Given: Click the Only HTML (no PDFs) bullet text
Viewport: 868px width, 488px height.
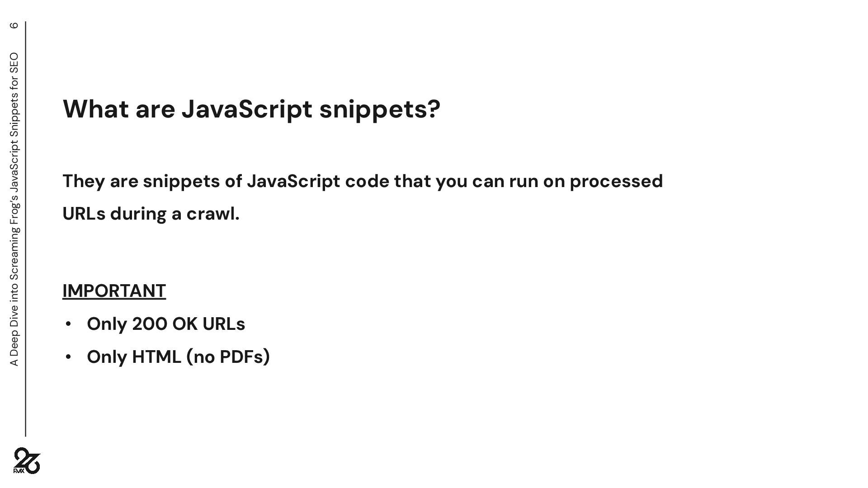Looking at the screenshot, I should click(178, 357).
